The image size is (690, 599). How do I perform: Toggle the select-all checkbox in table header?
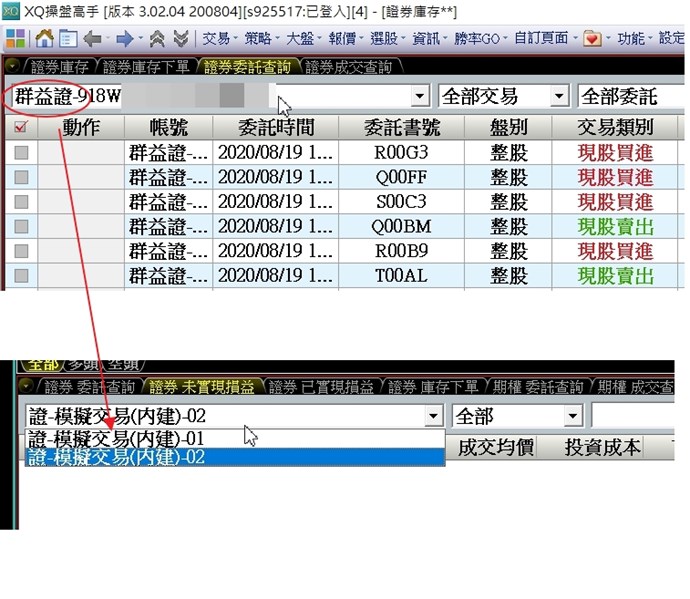click(x=20, y=128)
